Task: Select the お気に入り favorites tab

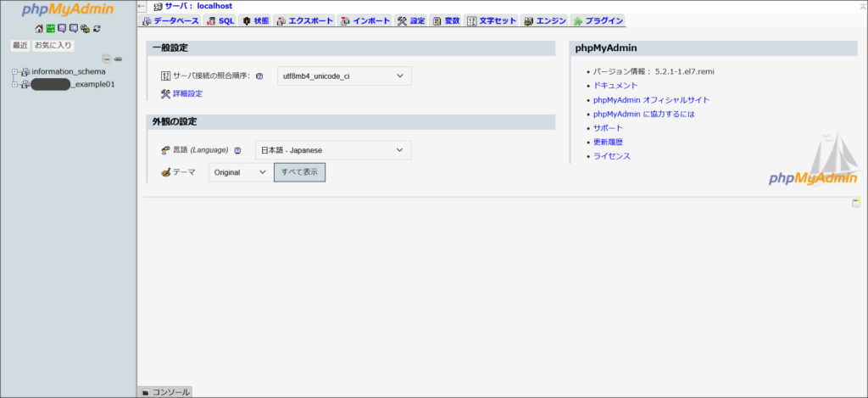Action: pyautogui.click(x=53, y=46)
